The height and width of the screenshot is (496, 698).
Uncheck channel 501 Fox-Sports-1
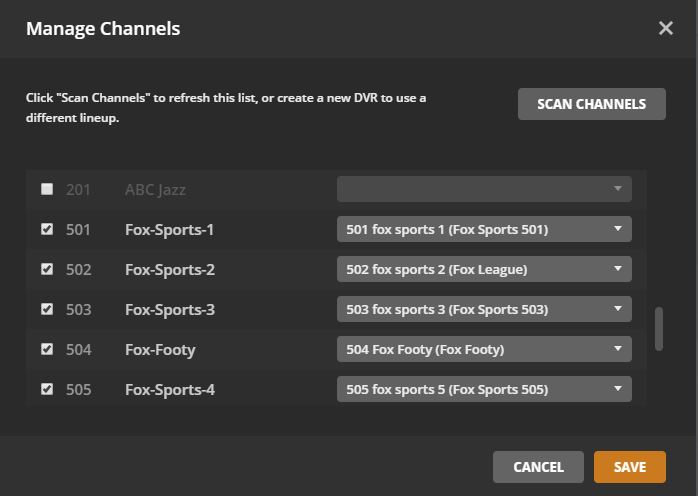47,229
